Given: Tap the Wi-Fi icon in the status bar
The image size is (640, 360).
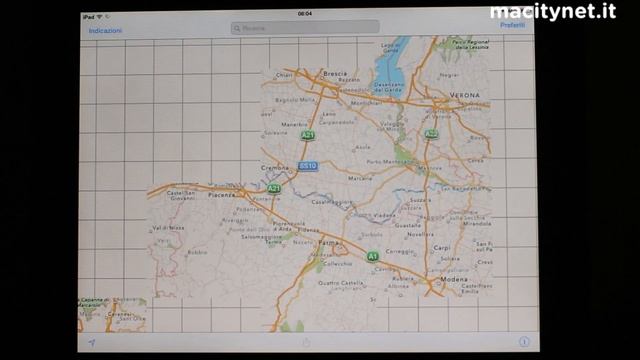Looking at the screenshot, I should point(100,17).
